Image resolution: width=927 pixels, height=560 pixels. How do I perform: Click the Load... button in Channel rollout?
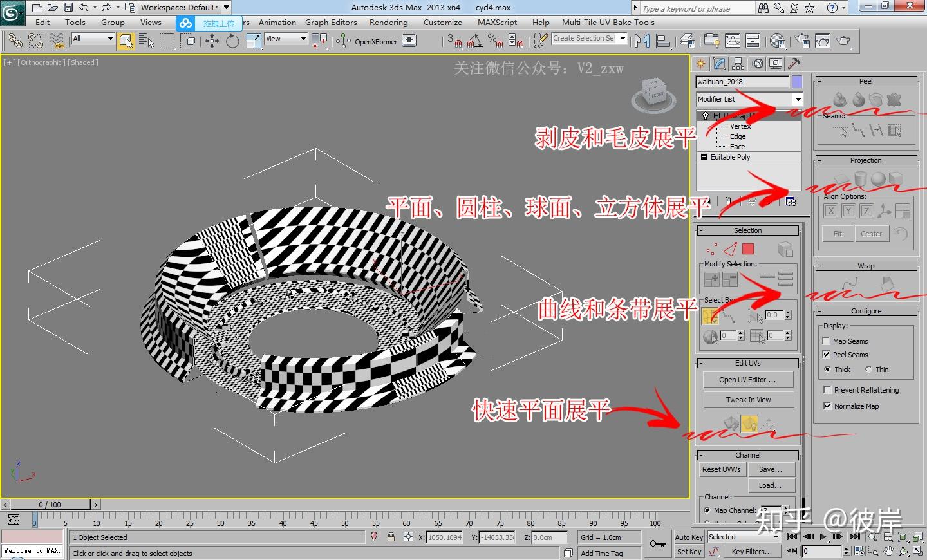click(x=771, y=486)
